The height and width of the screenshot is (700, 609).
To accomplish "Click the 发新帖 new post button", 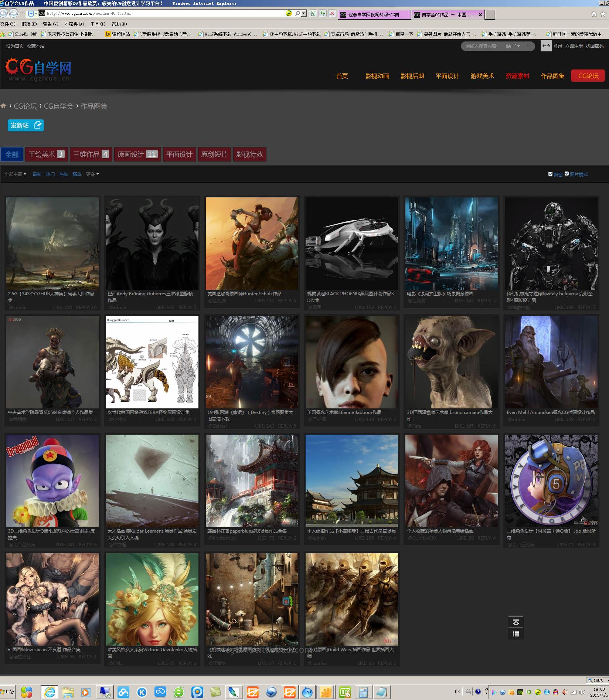I will (x=25, y=125).
